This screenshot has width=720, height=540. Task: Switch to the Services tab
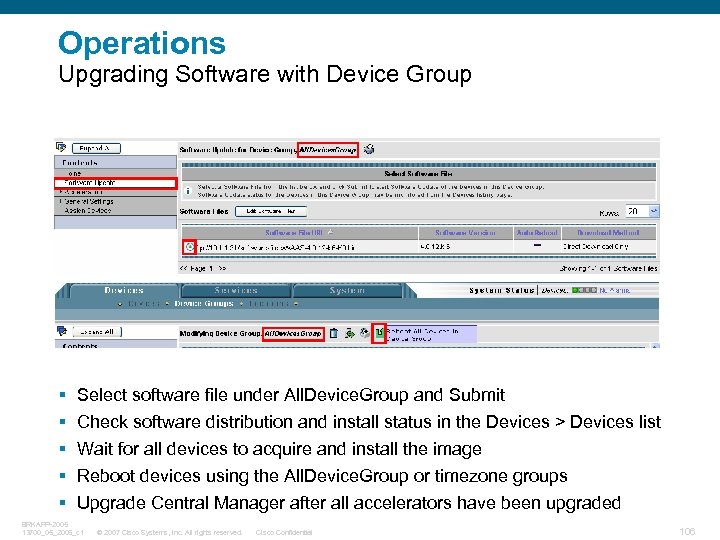coord(236,290)
